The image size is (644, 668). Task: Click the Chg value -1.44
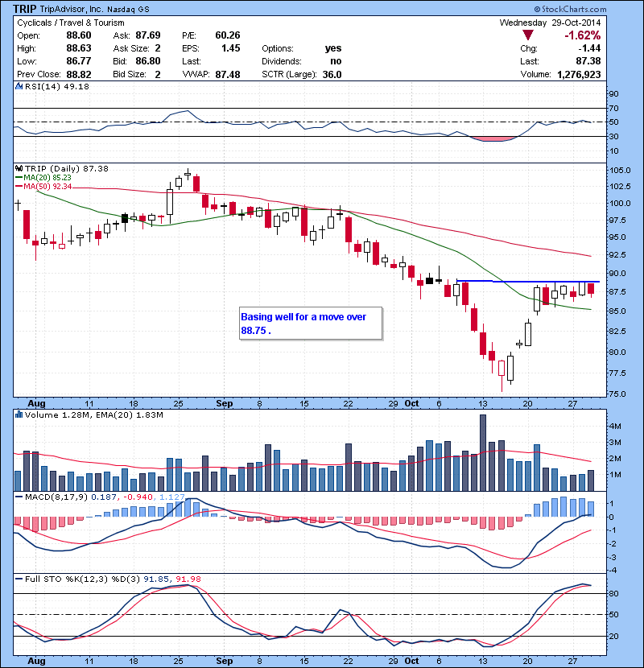tap(589, 48)
